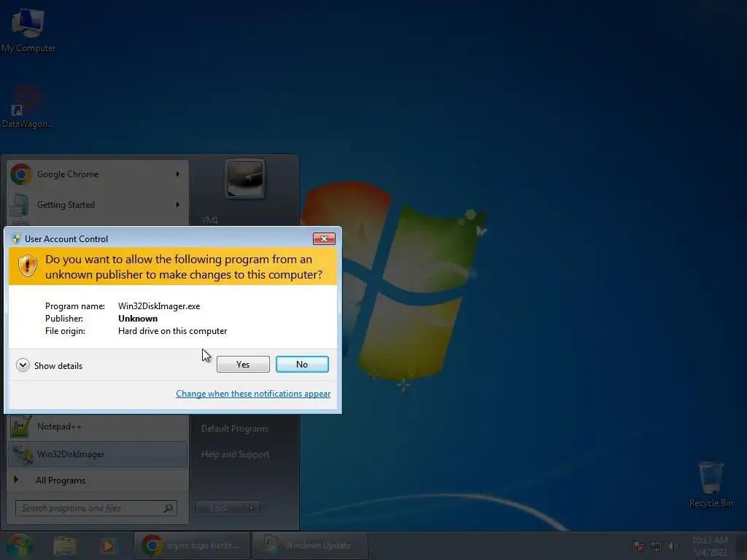Click the network tray icon
747x560 pixels.
pos(656,546)
